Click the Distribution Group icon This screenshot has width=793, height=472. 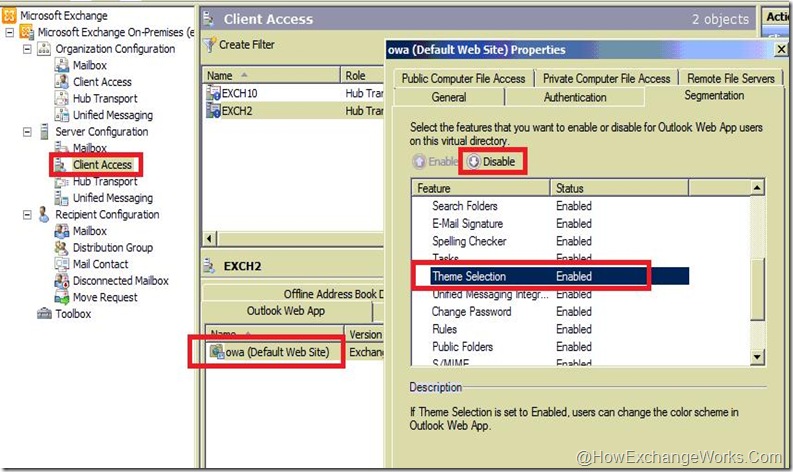[62, 248]
